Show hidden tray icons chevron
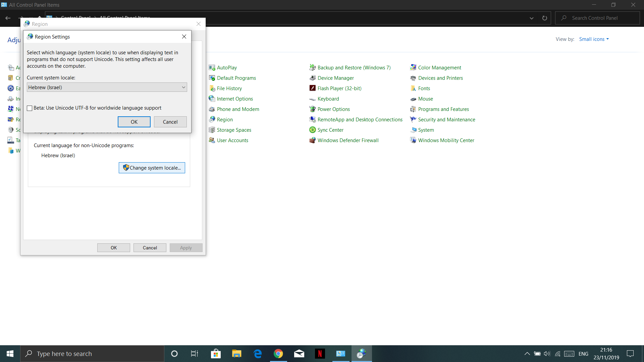Viewport: 644px width, 362px height. point(527,354)
